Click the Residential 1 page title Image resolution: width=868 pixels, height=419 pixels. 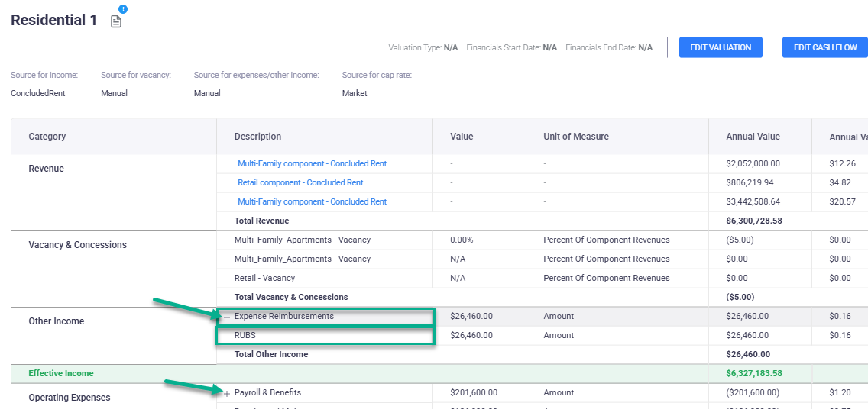(x=53, y=21)
